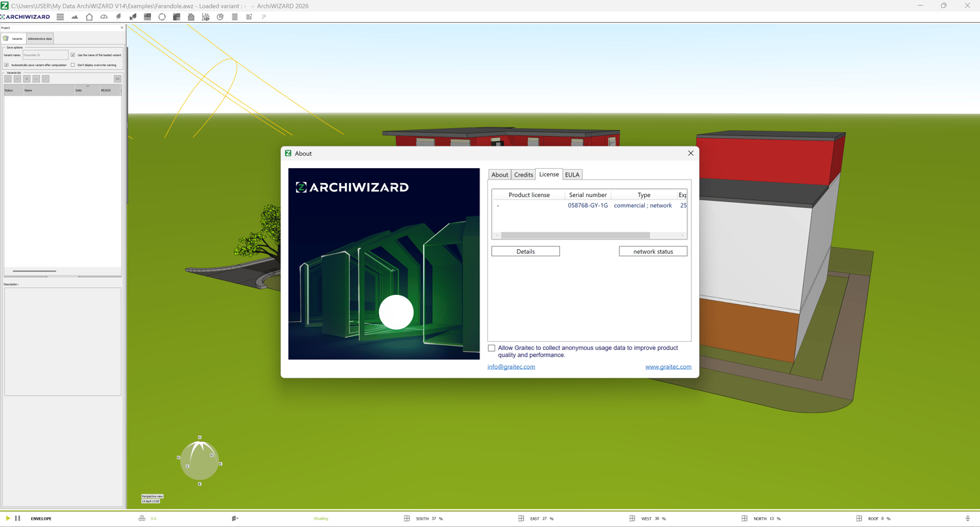The height and width of the screenshot is (527, 980).
Task: Close the About dialog
Action: tap(691, 153)
